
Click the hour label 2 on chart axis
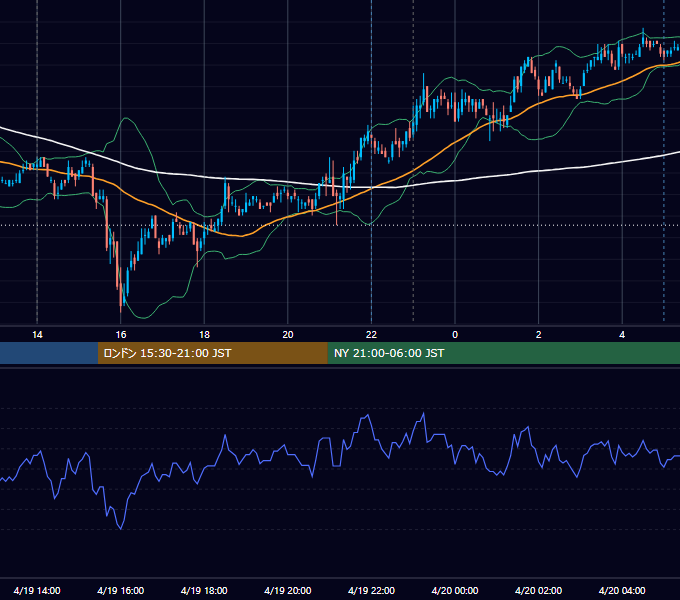point(539,335)
